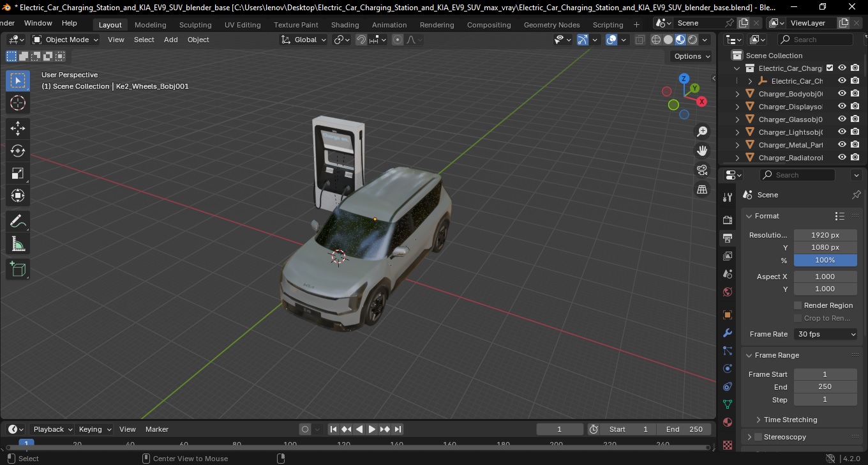
Task: Switch to Modeling workspace tab
Action: tap(150, 25)
